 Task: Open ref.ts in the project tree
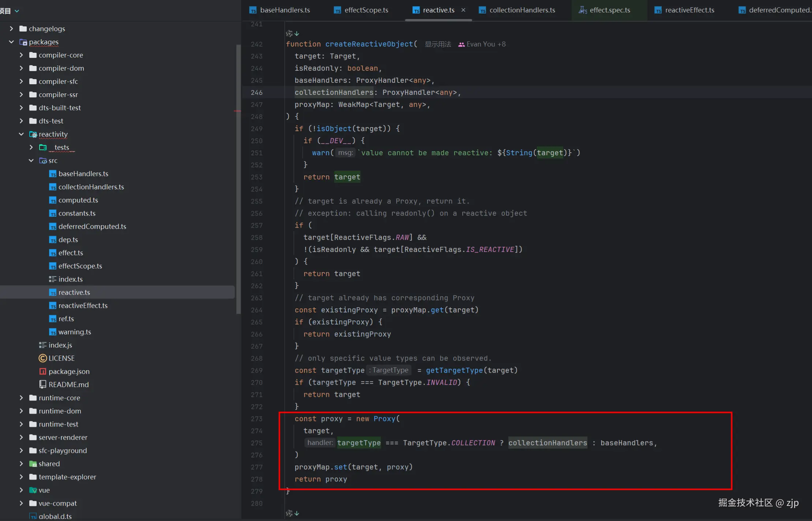[66, 319]
